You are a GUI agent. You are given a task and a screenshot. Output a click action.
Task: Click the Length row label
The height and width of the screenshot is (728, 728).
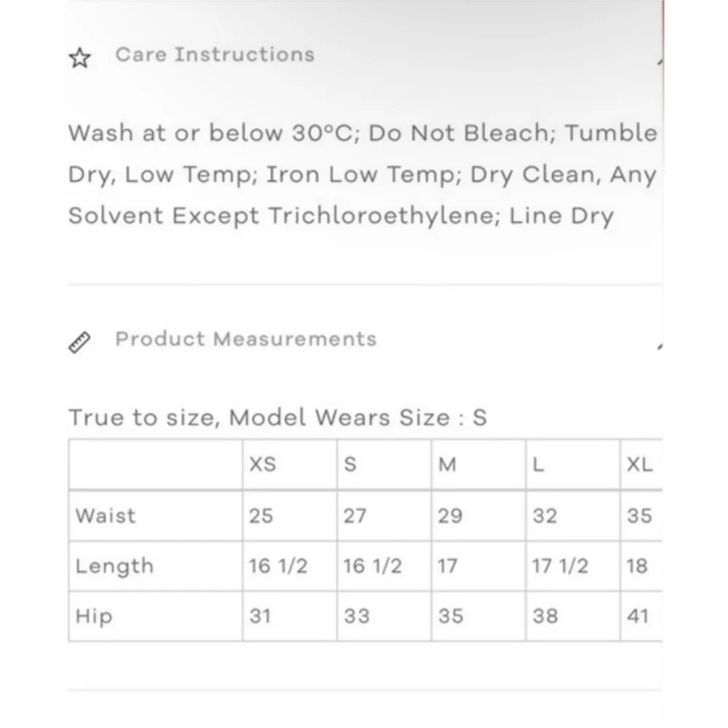coord(114,566)
